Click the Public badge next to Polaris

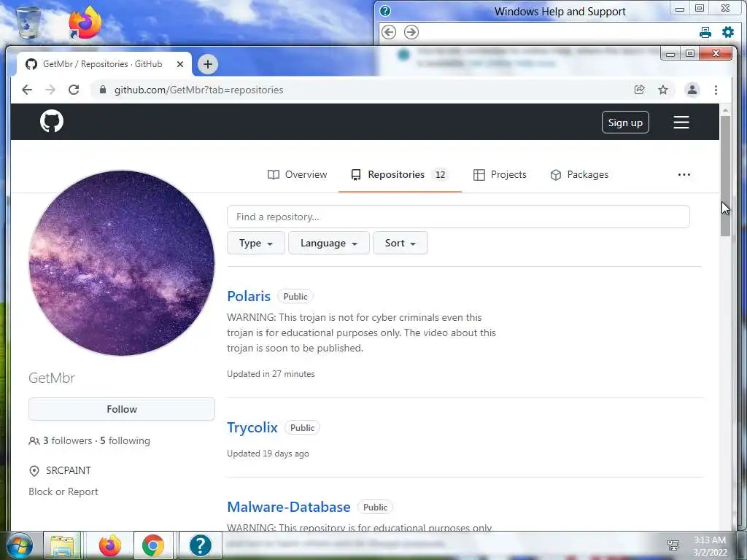click(295, 296)
